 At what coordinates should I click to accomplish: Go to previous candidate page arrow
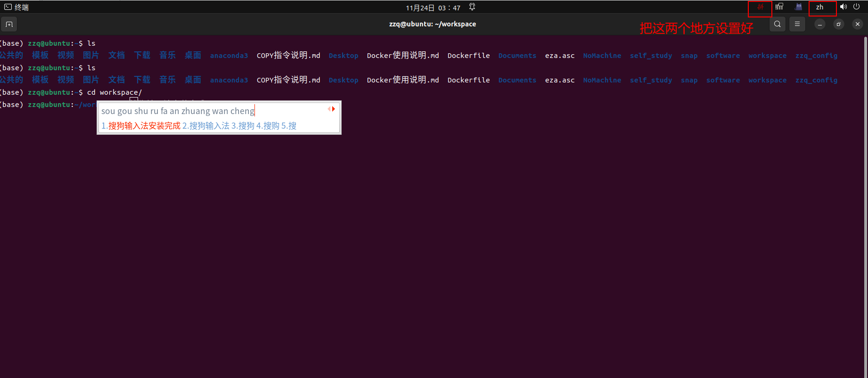(x=329, y=109)
